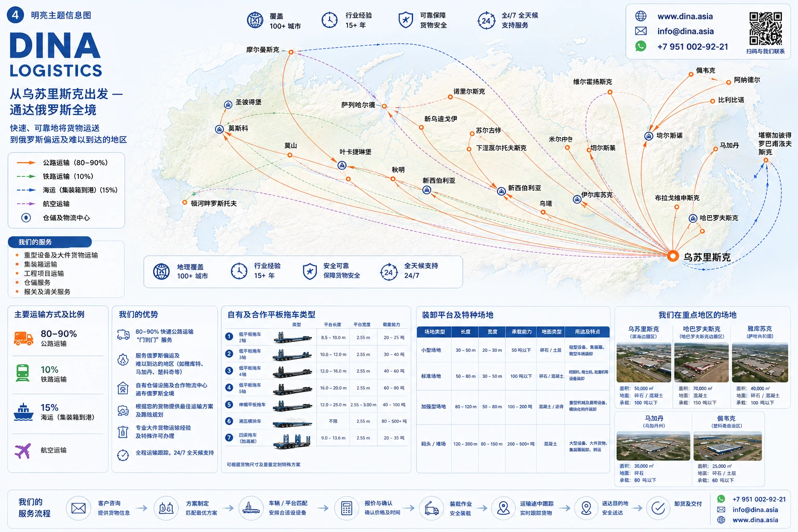Click the 我们的服务 blue header tab
The height and width of the screenshot is (532, 798).
click(50, 242)
